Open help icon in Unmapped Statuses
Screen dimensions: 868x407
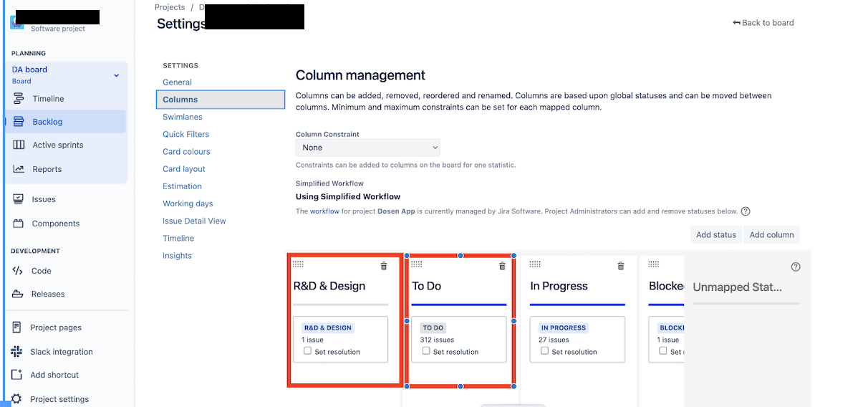click(796, 267)
